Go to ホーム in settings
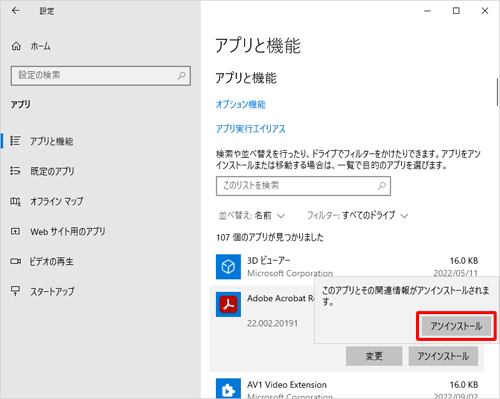The height and width of the screenshot is (399, 500). [x=40, y=46]
